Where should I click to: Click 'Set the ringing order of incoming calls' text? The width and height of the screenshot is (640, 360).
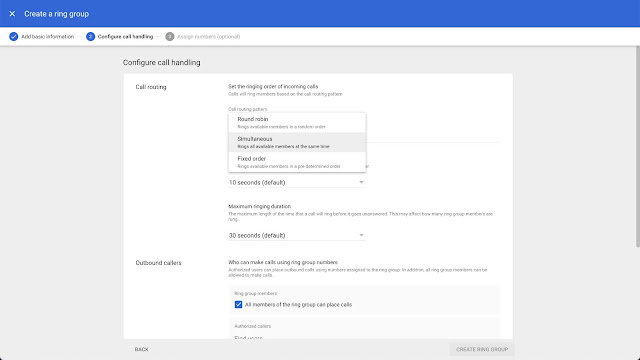pos(273,87)
